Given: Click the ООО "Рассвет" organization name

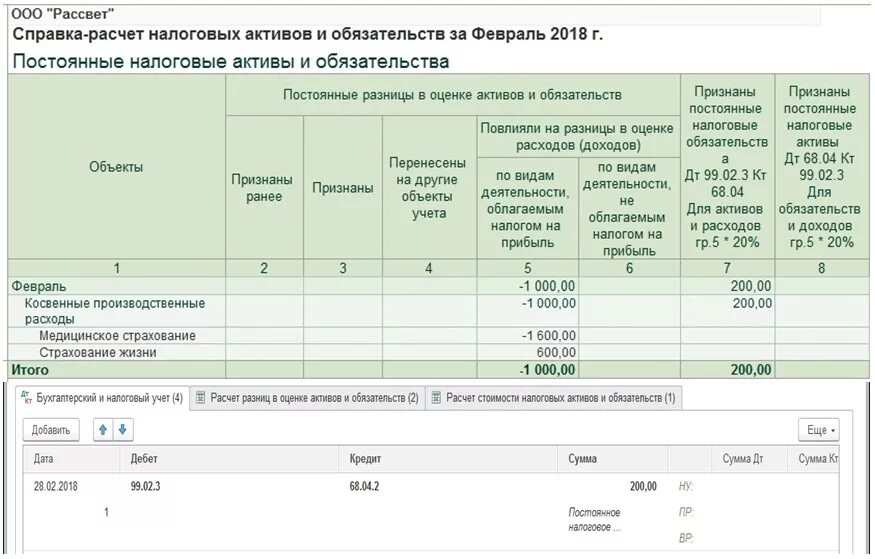Looking at the screenshot, I should pyautogui.click(x=62, y=14).
